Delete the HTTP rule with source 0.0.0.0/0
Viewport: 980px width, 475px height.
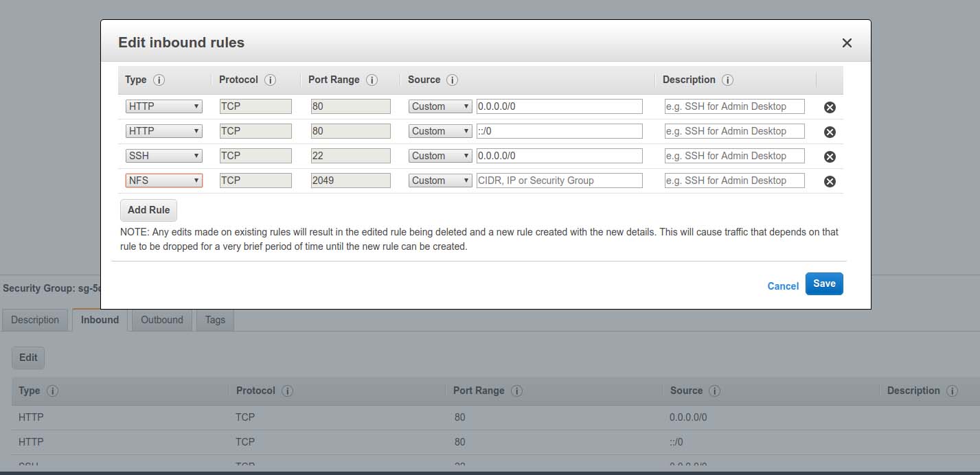point(830,107)
